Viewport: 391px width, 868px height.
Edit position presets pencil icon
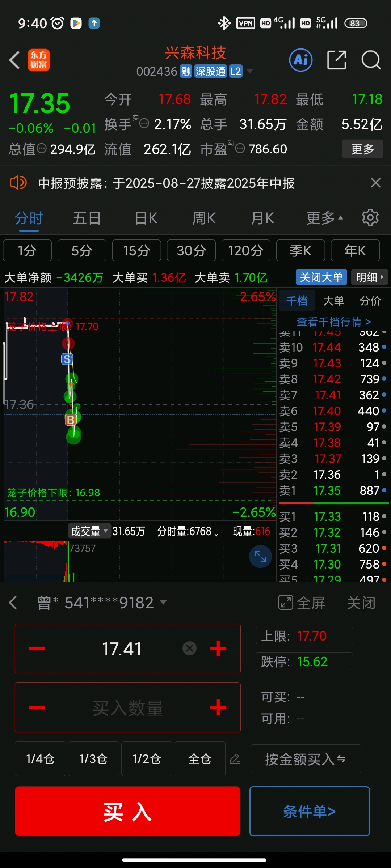pyautogui.click(x=235, y=759)
